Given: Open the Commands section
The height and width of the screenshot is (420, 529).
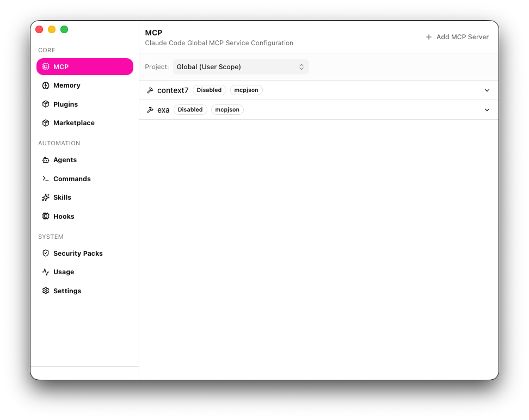Looking at the screenshot, I should pyautogui.click(x=85, y=178).
